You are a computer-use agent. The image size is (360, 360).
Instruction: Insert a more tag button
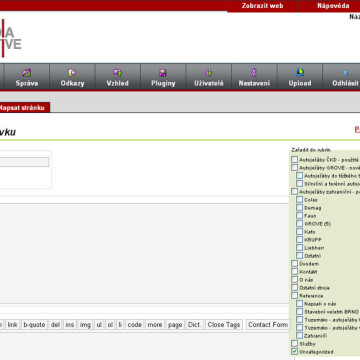tap(155, 325)
